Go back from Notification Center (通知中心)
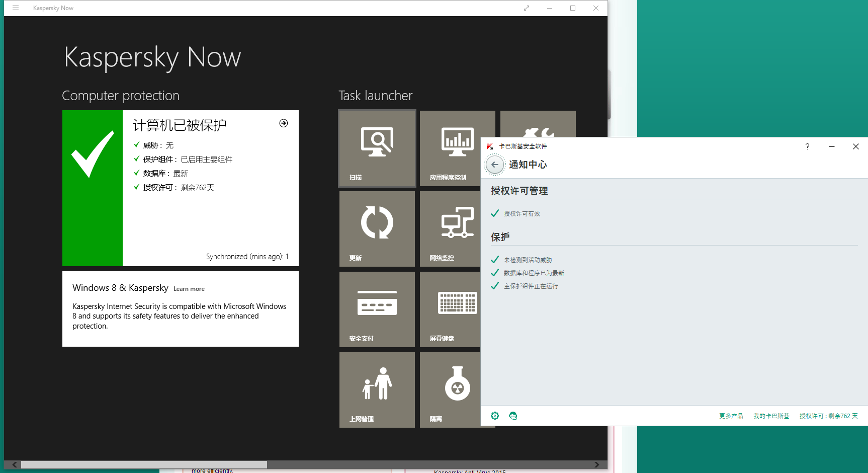 pos(495,165)
